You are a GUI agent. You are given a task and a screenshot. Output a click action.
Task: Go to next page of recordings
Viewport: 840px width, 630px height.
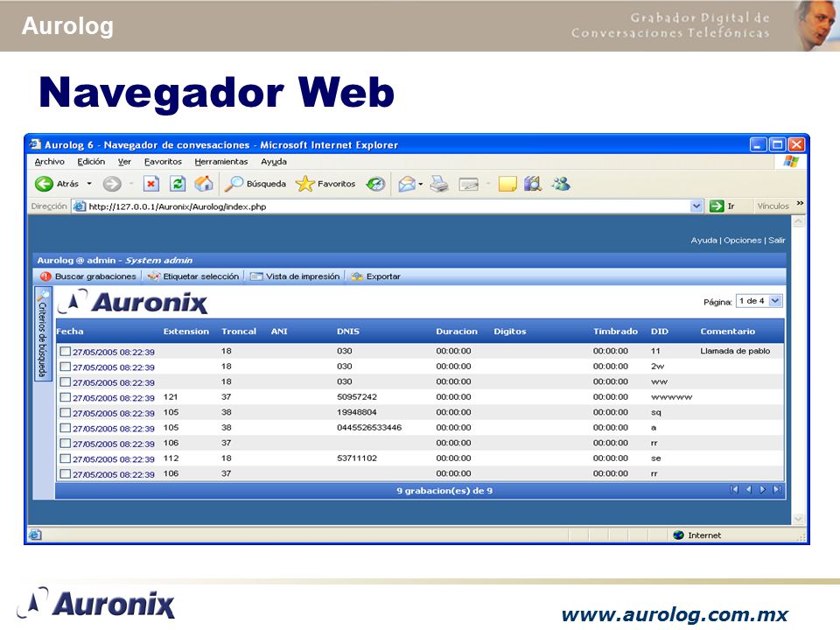[x=762, y=490]
